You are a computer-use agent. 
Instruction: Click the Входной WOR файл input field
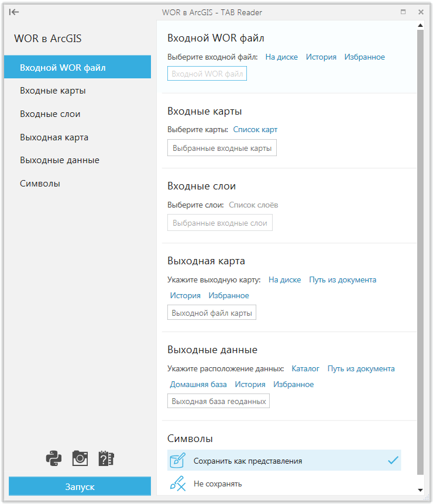pos(207,74)
